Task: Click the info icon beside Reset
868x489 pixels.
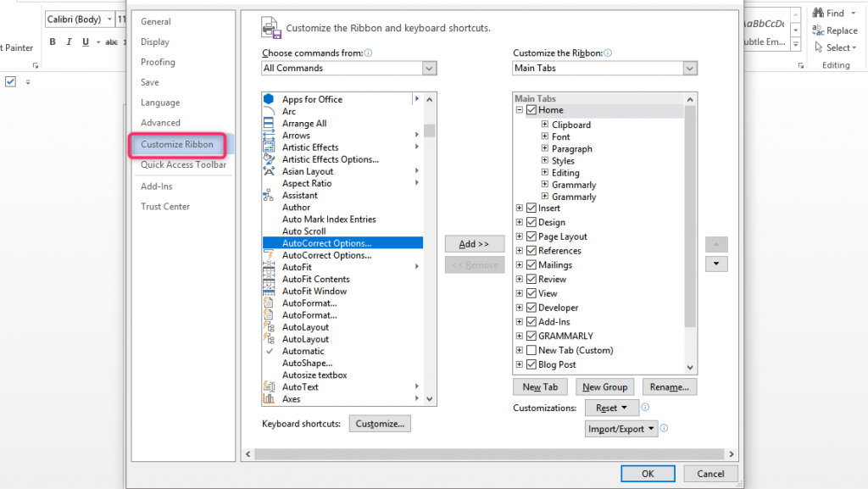Action: 645,407
